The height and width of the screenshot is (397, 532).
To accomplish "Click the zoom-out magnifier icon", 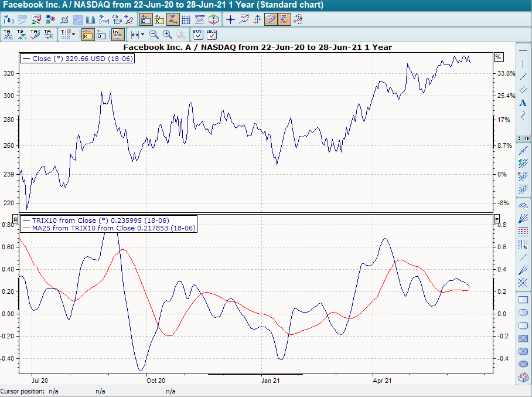I will (x=154, y=35).
